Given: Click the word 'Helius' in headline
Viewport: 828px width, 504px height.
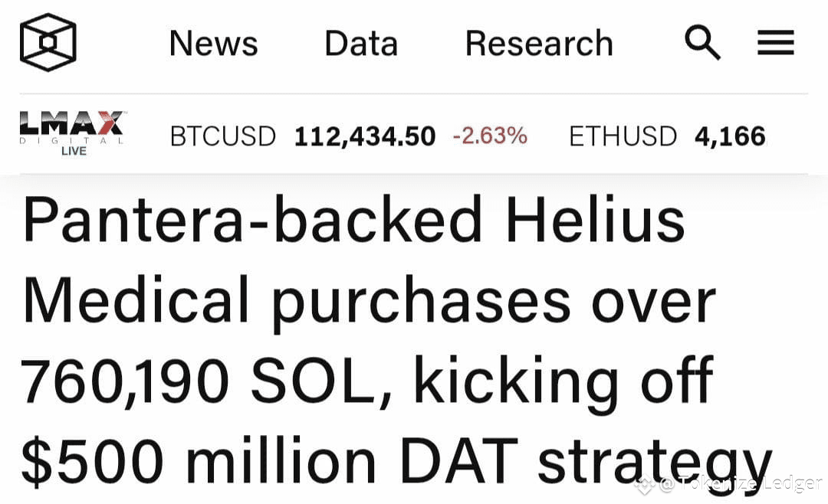Looking at the screenshot, I should pyautogui.click(x=595, y=218).
